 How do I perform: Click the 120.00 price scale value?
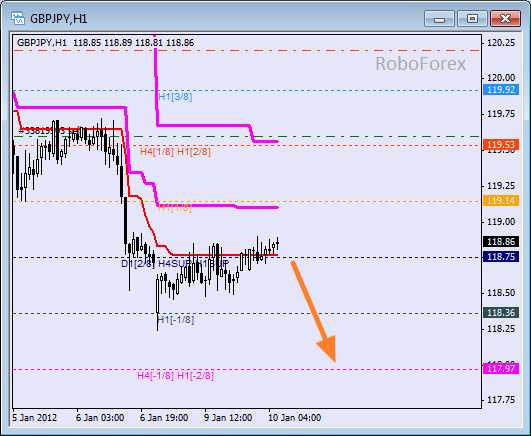coord(501,78)
